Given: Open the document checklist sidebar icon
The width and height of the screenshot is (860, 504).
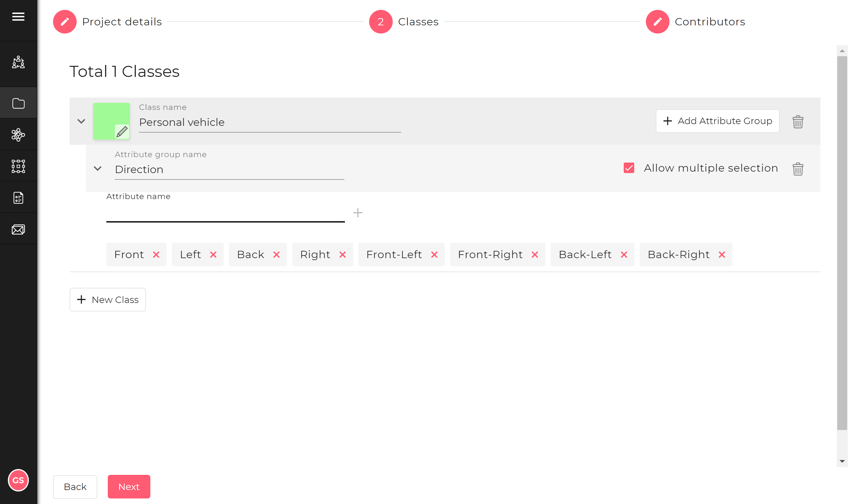Looking at the screenshot, I should coord(18,198).
